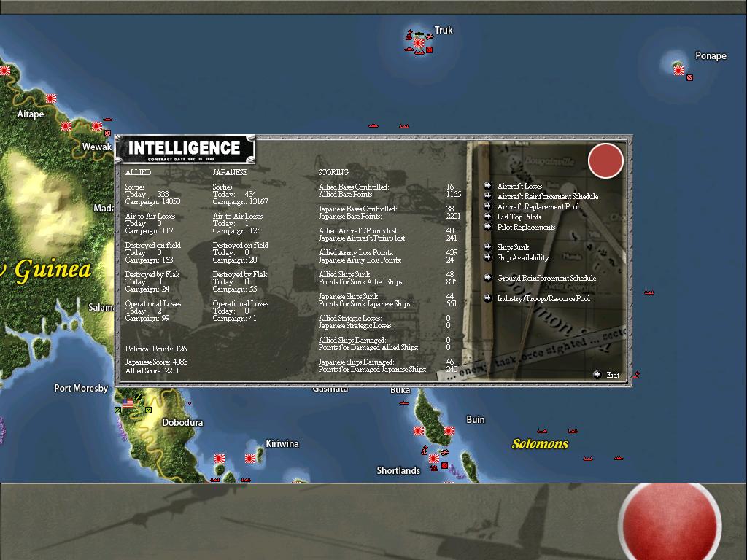Click the JAPANESE column heading
Screen dimensions: 747x560
tap(230, 172)
